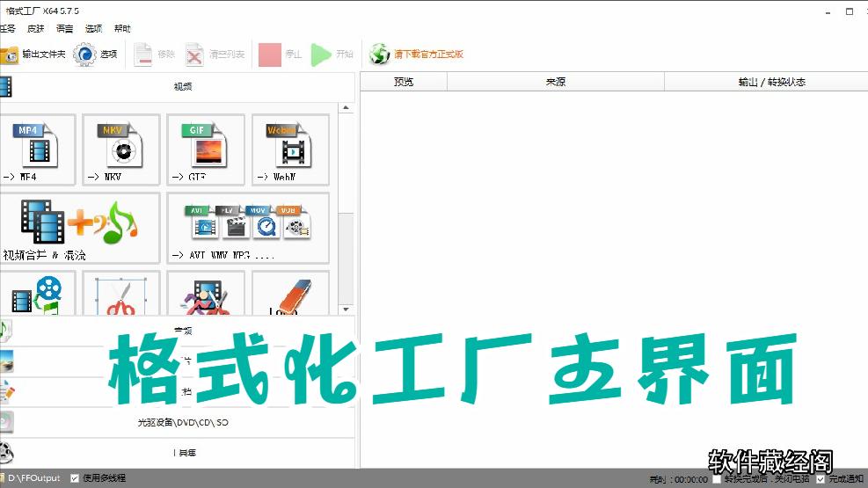
Task: Minimize the 格式工厂 window
Action: pos(828,11)
